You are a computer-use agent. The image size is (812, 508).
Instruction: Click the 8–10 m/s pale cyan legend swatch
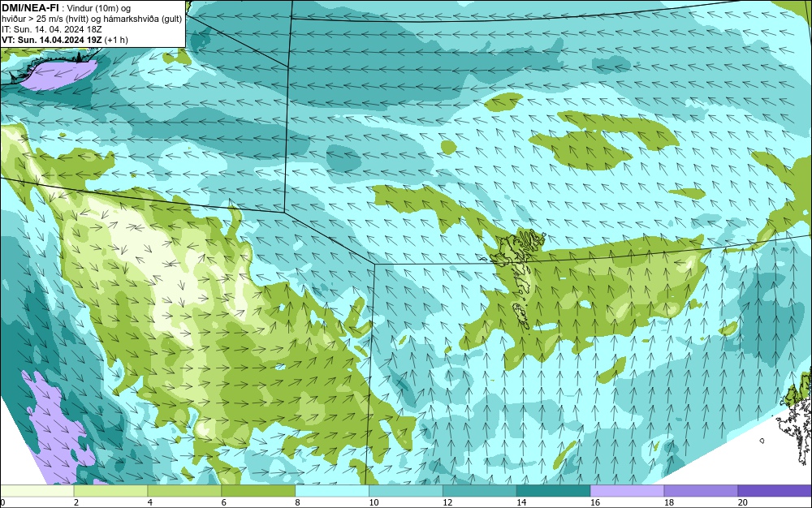[332, 491]
